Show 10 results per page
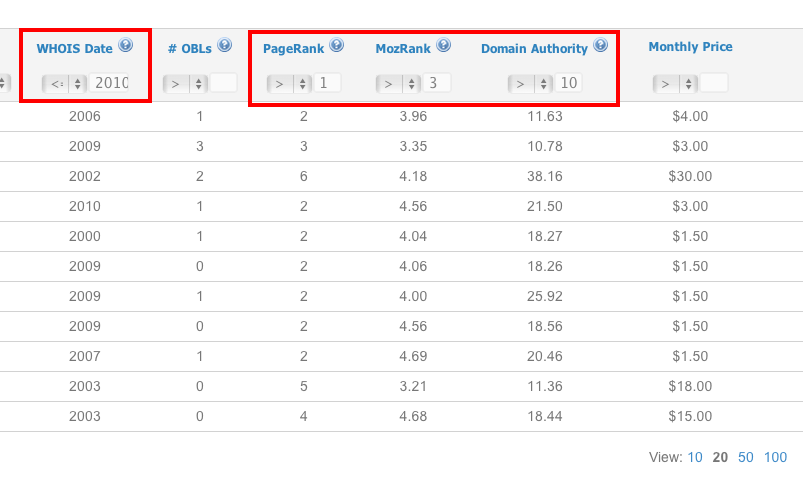This screenshot has width=803, height=485. 695,457
